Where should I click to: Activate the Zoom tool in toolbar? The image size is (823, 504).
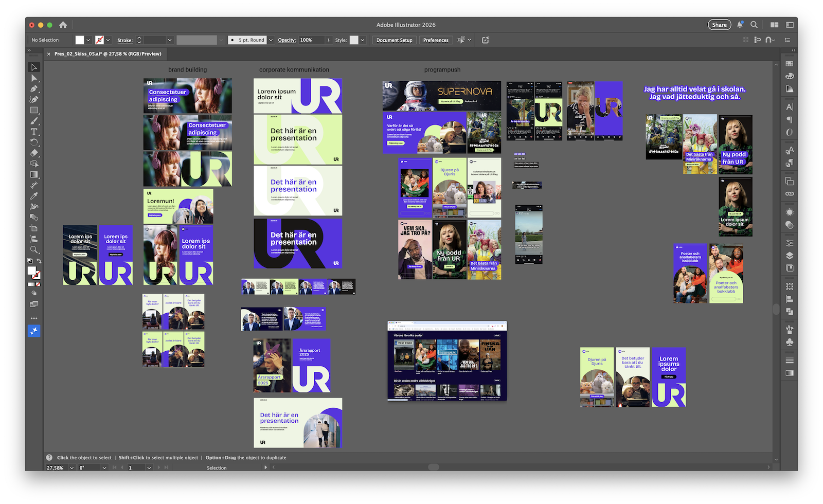(x=34, y=249)
